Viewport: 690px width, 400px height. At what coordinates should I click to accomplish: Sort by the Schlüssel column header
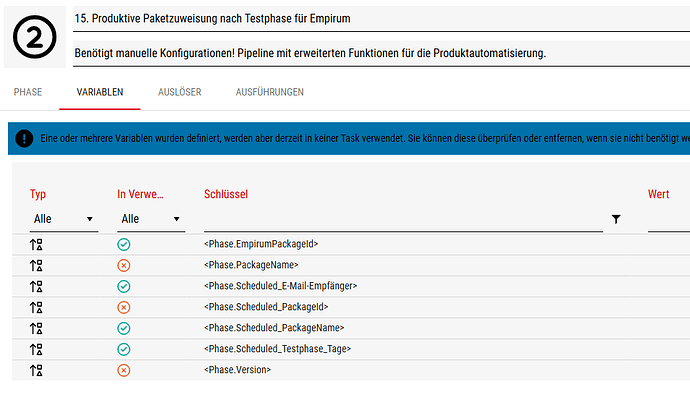click(226, 194)
